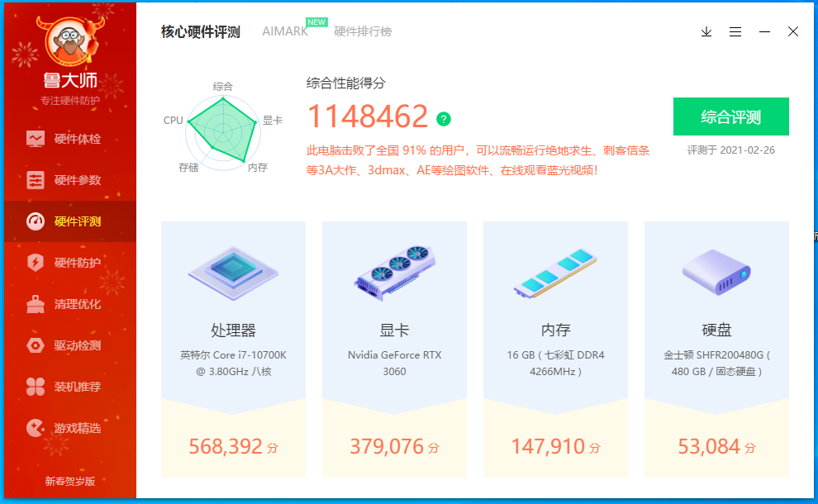Click the 硬件评测 gauge icon

[x=36, y=221]
